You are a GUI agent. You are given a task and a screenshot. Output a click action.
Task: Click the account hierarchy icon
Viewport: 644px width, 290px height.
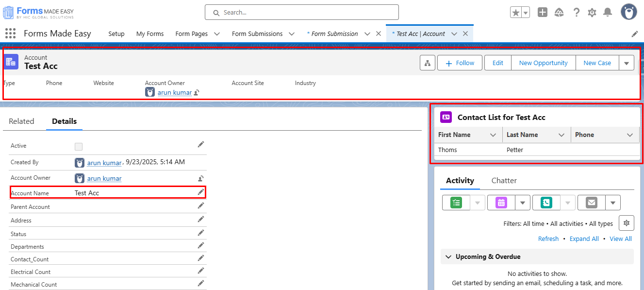point(427,63)
